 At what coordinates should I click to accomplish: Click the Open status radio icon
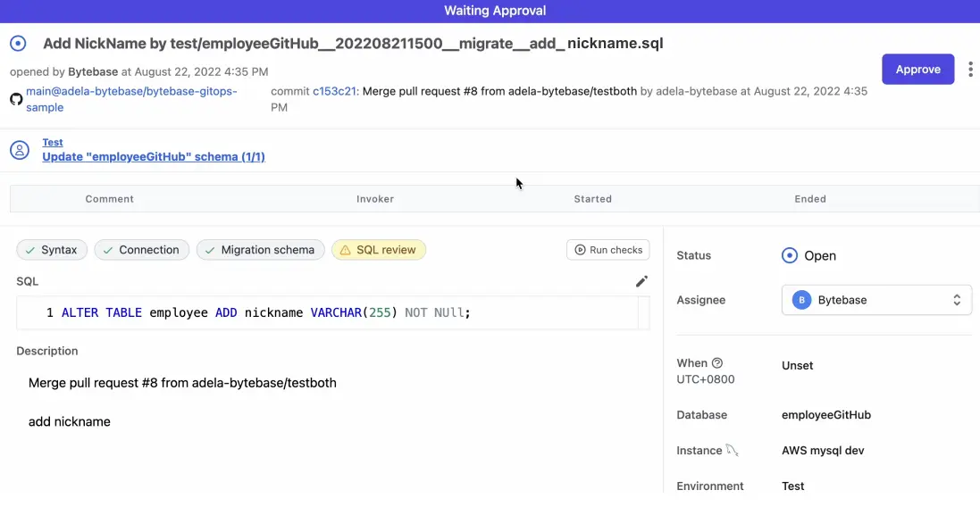(x=790, y=255)
